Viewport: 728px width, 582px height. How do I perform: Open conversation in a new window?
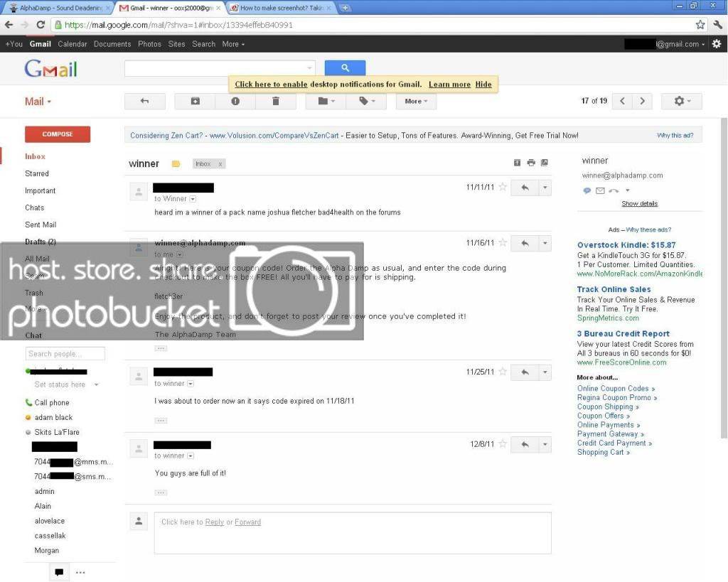coord(545,163)
